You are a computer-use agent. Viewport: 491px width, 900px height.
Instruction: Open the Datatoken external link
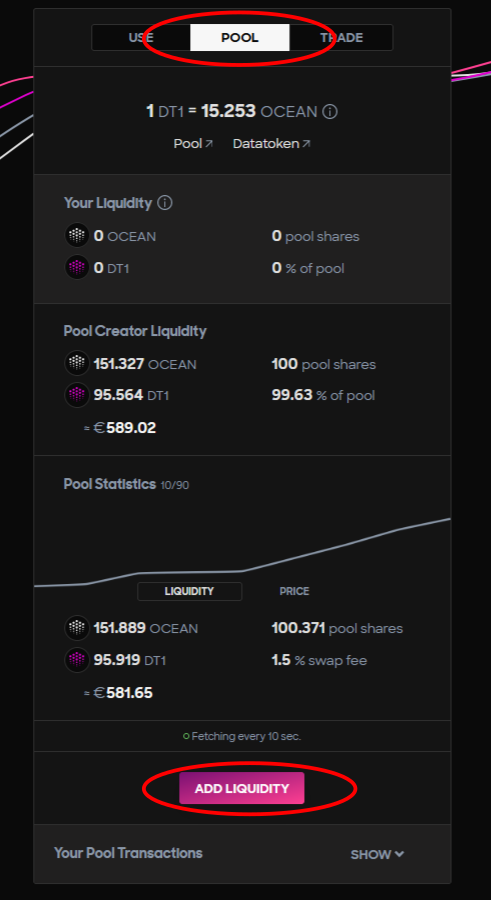point(272,143)
